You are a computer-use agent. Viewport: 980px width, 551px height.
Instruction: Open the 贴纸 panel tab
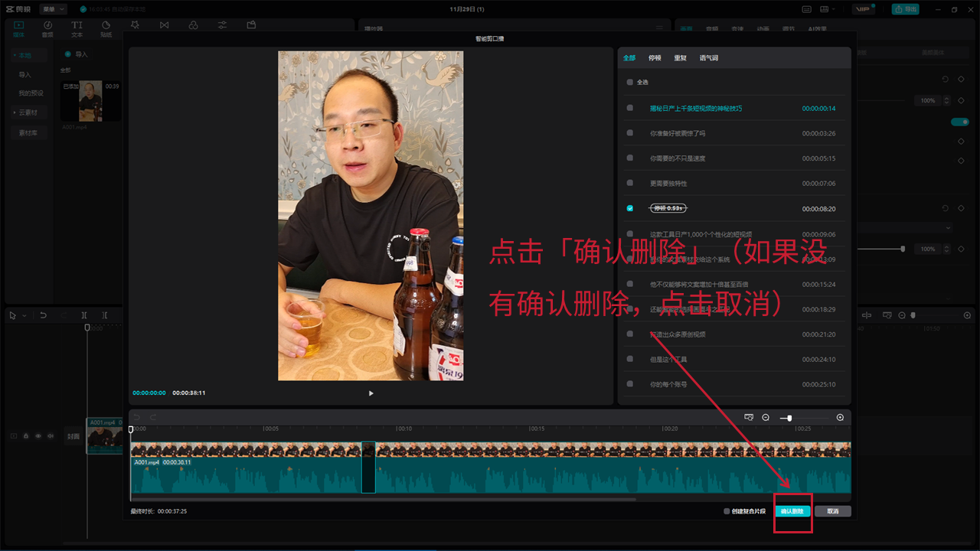tap(106, 29)
